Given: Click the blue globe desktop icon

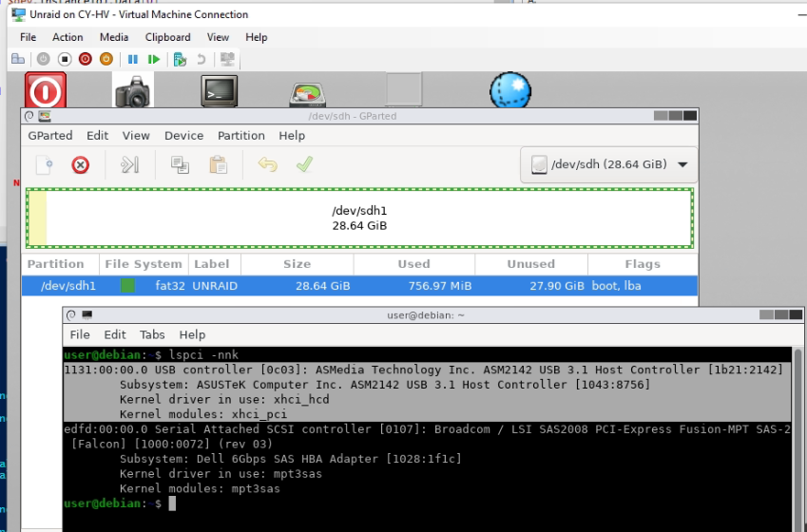Looking at the screenshot, I should 510,90.
